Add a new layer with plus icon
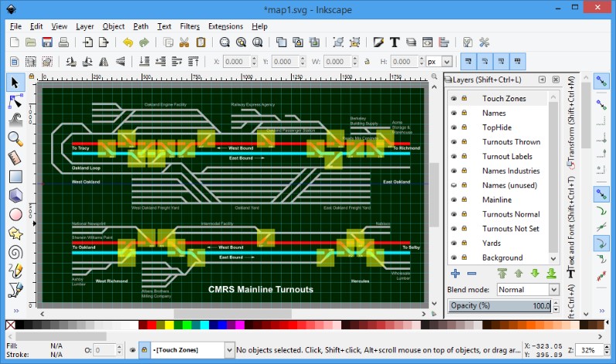 tap(455, 273)
